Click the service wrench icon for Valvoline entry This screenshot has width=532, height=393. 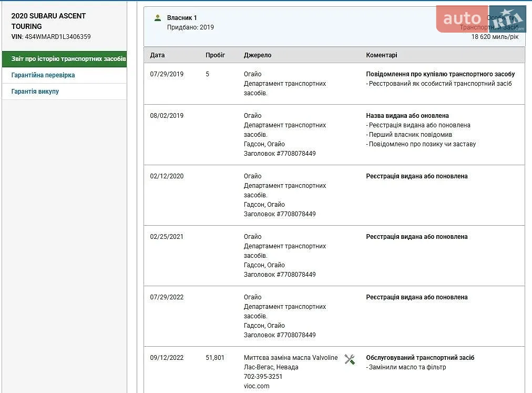350,359
